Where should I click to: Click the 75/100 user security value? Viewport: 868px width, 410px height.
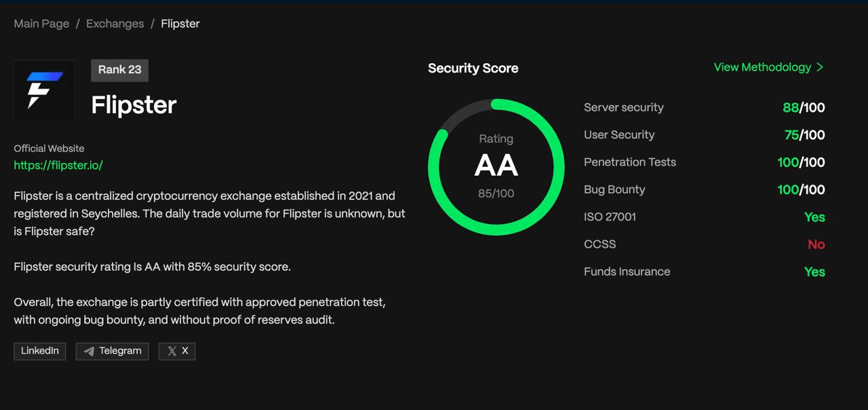(804, 135)
